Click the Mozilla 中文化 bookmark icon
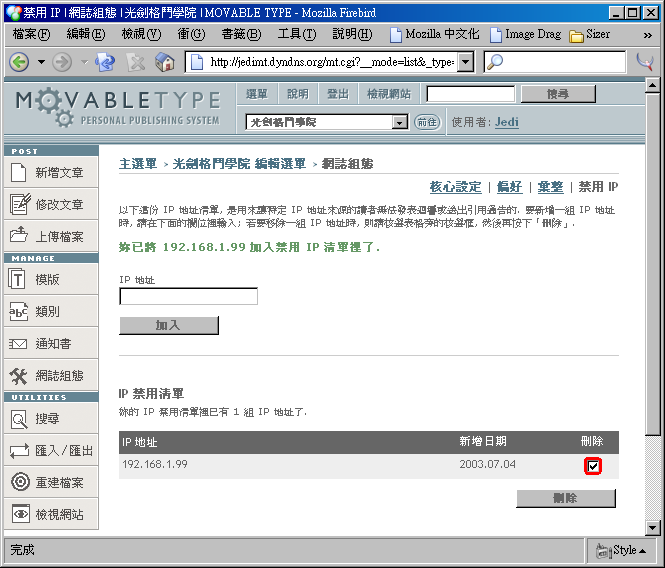 point(395,35)
